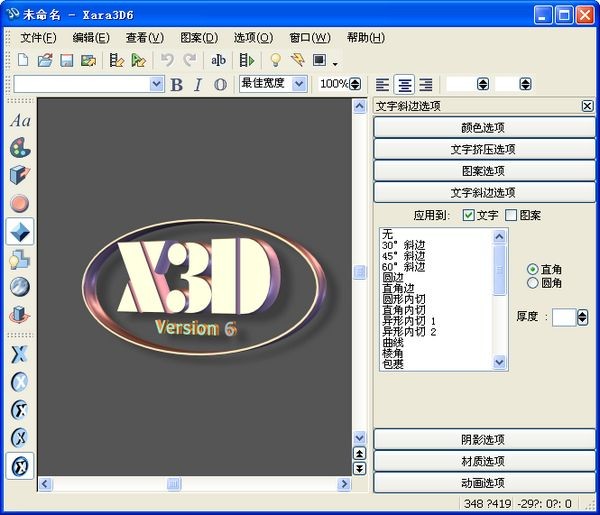Save the file with the floppy disk icon

click(x=67, y=60)
